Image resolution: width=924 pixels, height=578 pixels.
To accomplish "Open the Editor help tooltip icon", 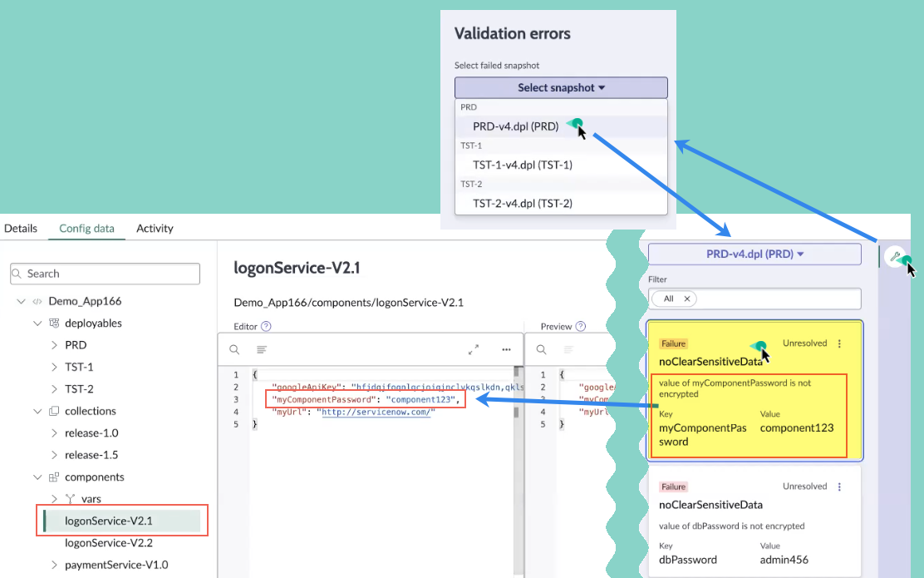I will pos(266,326).
